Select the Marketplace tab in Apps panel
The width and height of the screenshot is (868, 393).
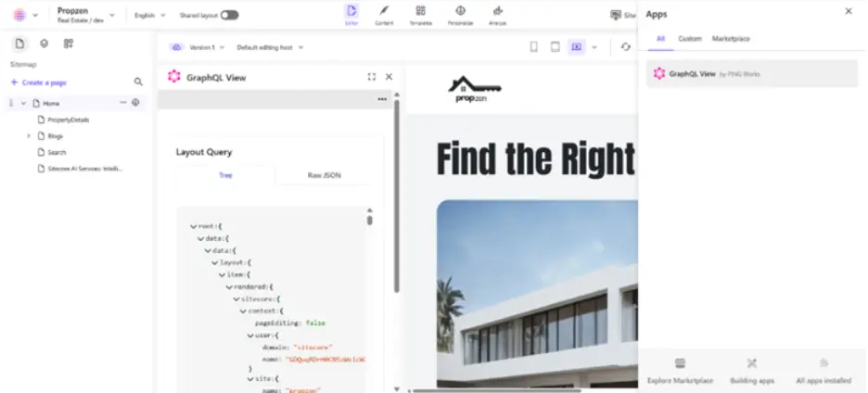tap(731, 39)
